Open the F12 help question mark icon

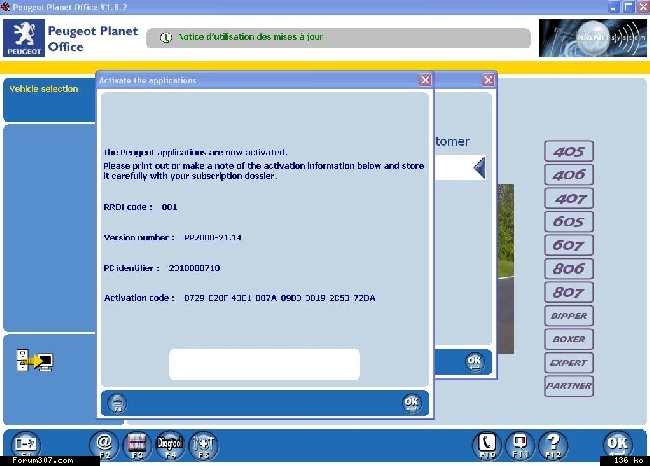(x=553, y=446)
